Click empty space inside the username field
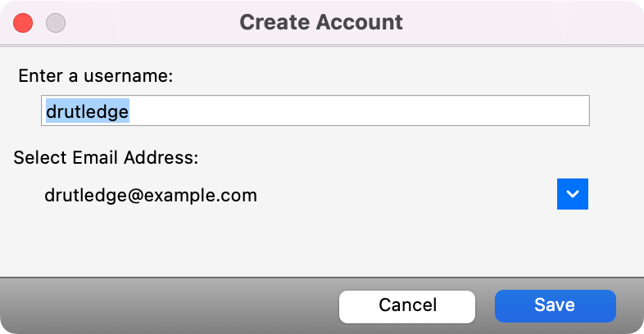Viewport: 644px width, 334px height. (369, 111)
